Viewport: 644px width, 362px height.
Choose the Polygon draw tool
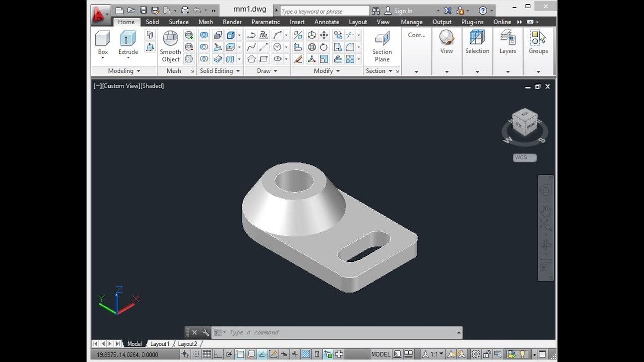click(x=252, y=59)
